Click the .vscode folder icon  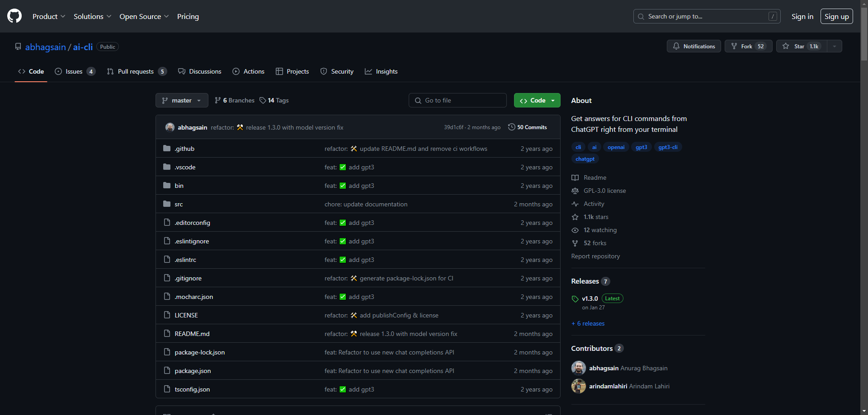(167, 167)
